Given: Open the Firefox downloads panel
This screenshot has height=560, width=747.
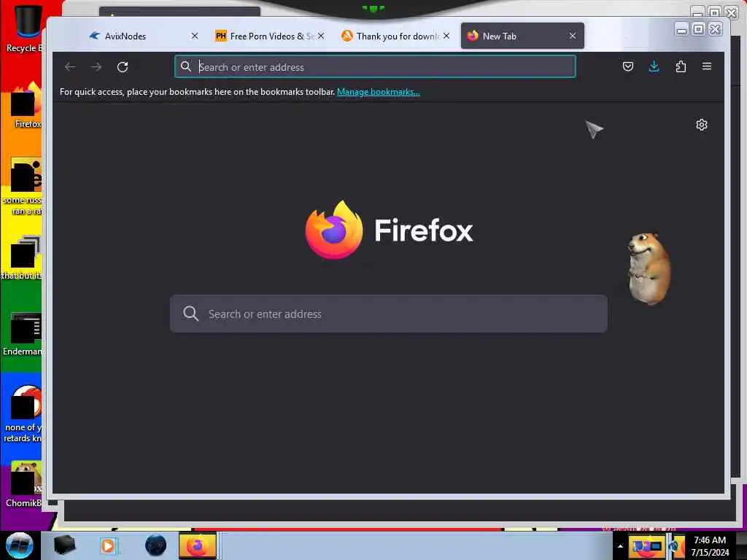Looking at the screenshot, I should (654, 66).
